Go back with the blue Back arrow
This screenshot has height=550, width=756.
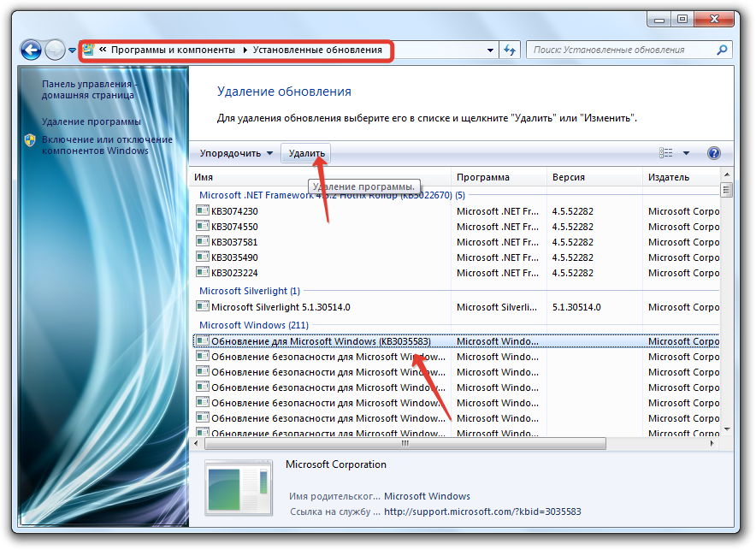coord(31,50)
